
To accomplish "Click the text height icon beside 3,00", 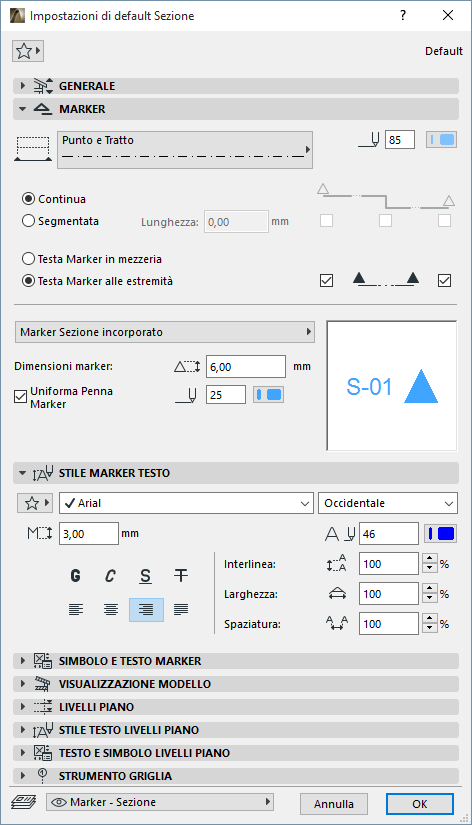I will (x=39, y=534).
